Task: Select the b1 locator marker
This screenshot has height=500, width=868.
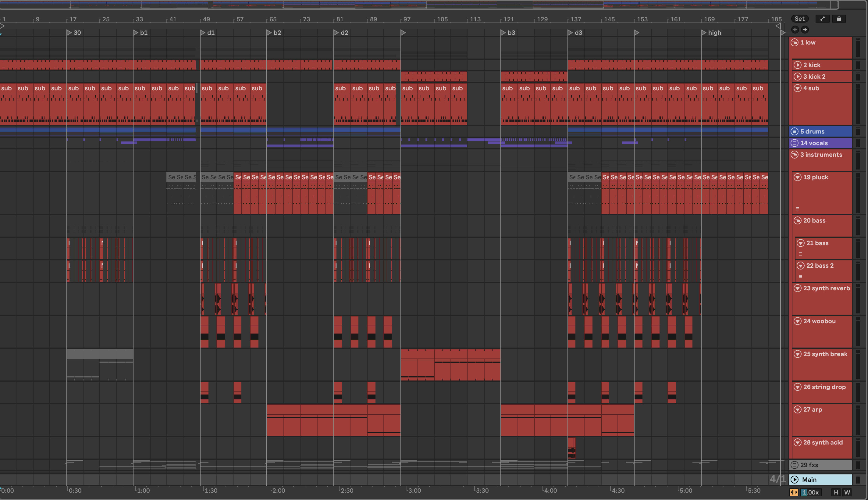Action: click(136, 33)
